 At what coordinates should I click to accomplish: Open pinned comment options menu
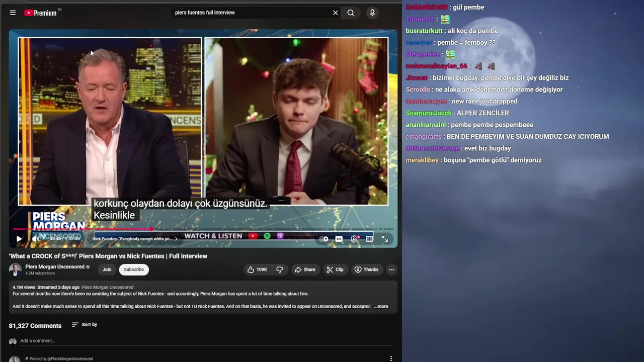pyautogui.click(x=391, y=358)
